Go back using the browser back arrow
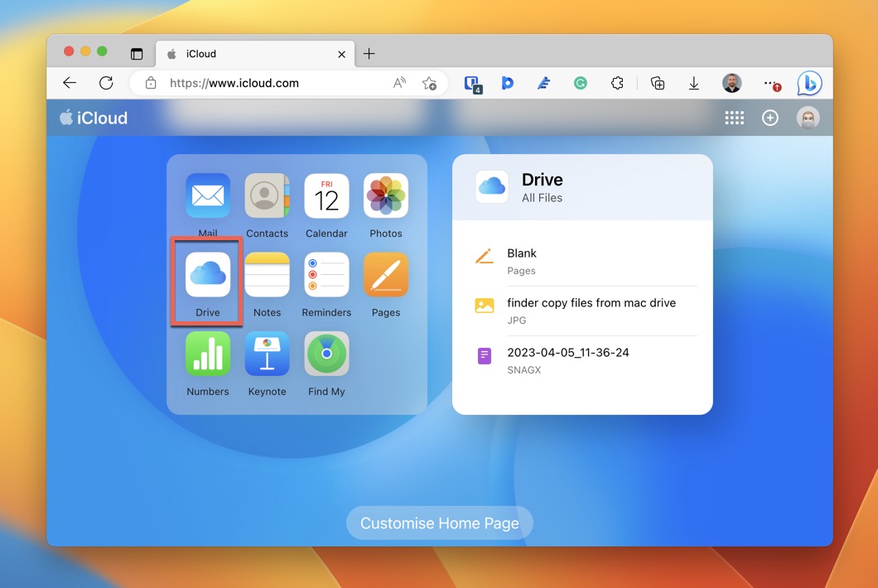The width and height of the screenshot is (878, 588). tap(70, 83)
